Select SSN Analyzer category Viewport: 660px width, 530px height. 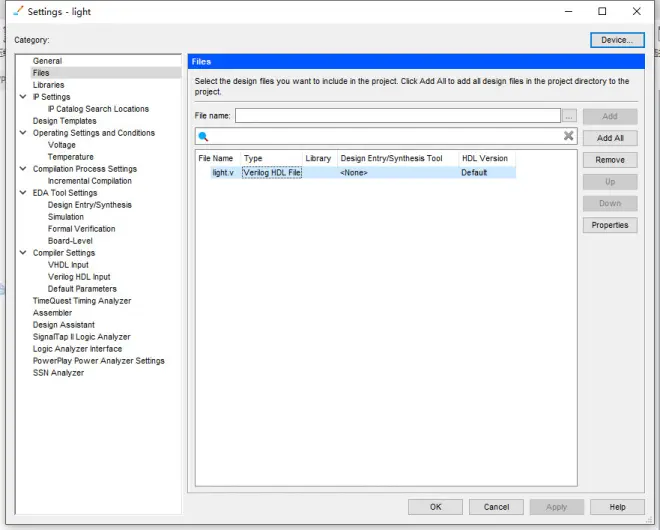58,373
